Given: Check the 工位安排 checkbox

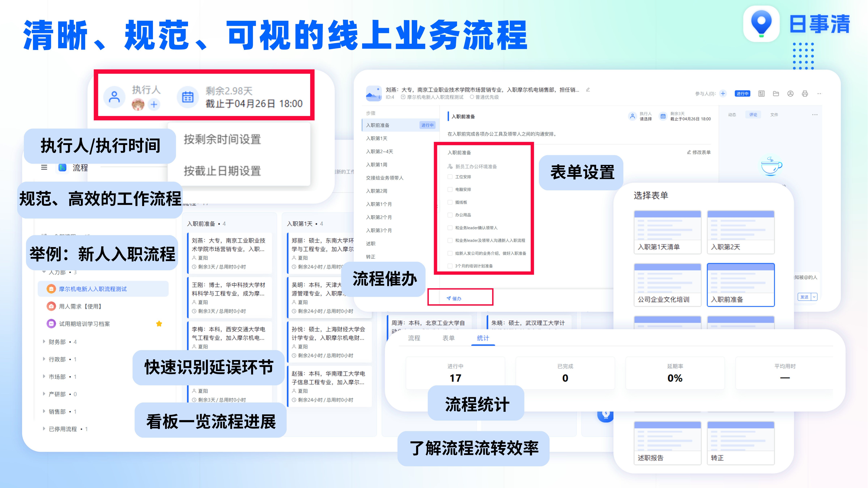Looking at the screenshot, I should point(450,177).
